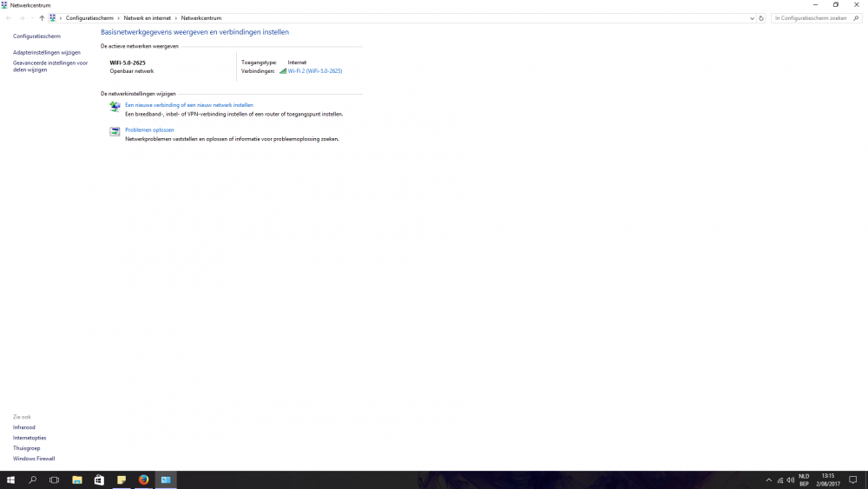This screenshot has width=868, height=489.
Task: Click the volume icon in the system tray
Action: 791,480
